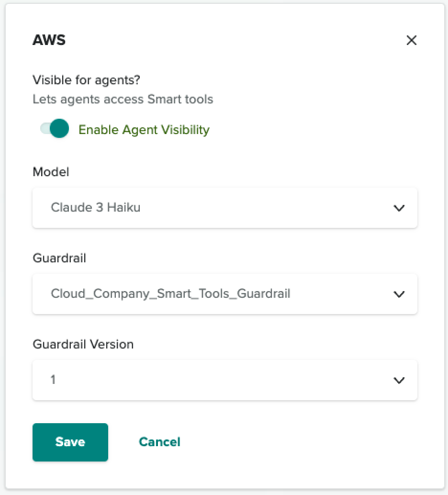This screenshot has width=448, height=495.
Task: Click the Guardrail field label
Action: point(59,258)
